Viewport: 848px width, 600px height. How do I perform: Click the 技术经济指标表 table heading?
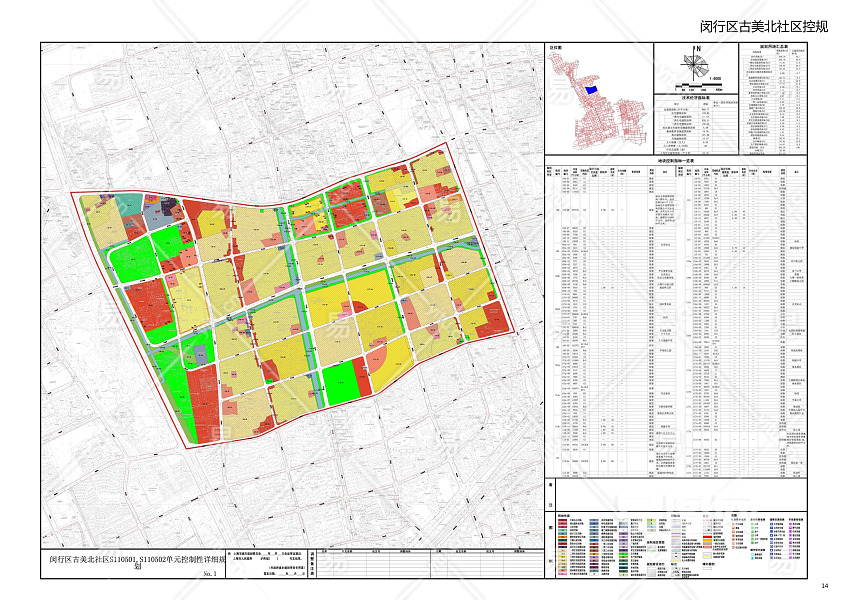pyautogui.click(x=695, y=97)
